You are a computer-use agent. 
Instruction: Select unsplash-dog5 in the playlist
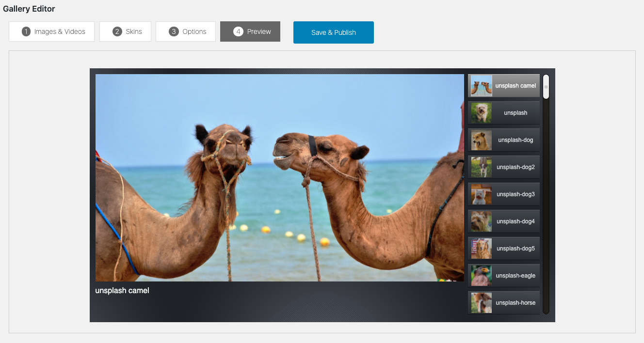[504, 249]
